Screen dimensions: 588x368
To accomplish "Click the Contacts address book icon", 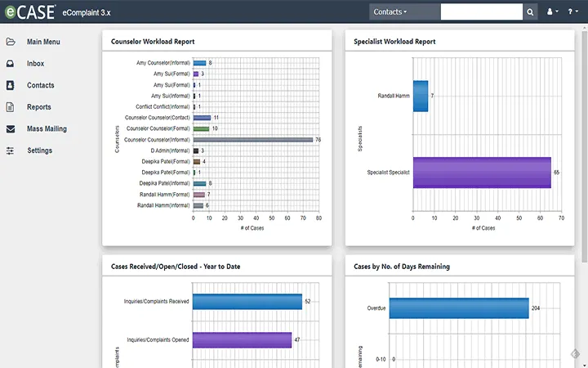I will tap(10, 85).
